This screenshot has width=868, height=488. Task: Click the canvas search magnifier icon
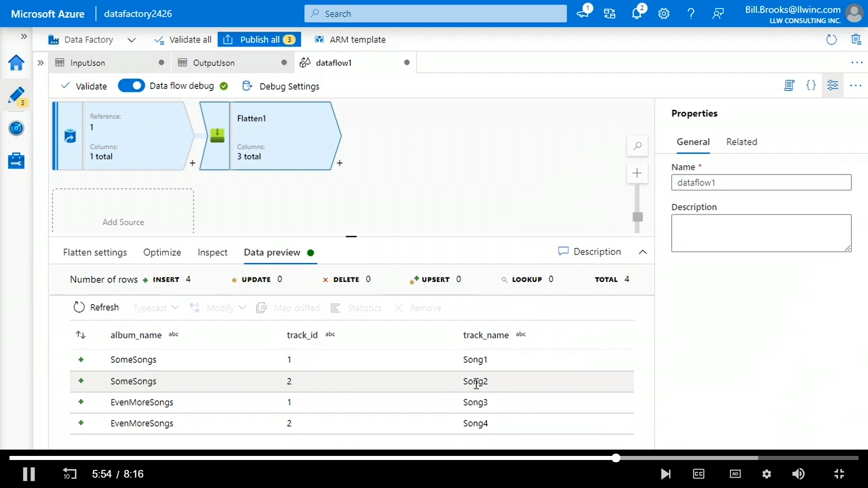637,146
